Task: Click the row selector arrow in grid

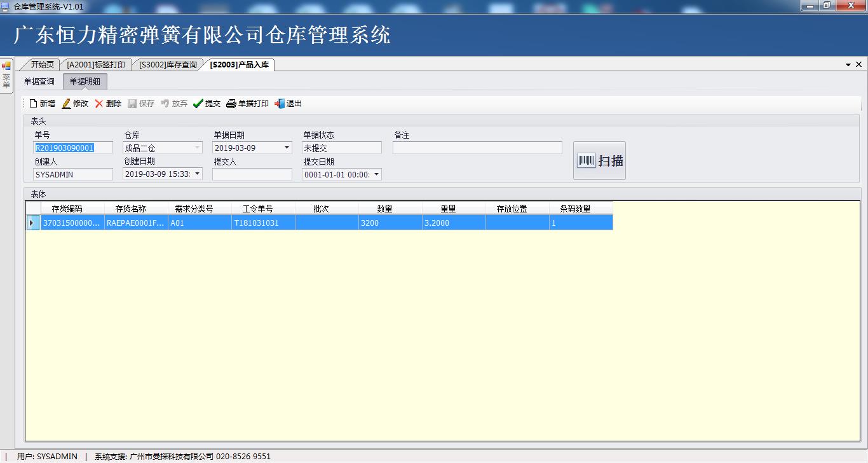Action: click(x=33, y=223)
